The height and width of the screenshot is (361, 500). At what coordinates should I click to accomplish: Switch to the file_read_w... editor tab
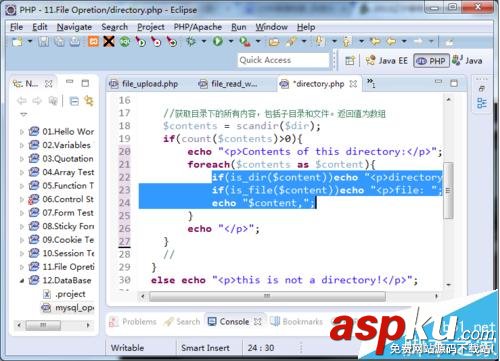pos(228,84)
